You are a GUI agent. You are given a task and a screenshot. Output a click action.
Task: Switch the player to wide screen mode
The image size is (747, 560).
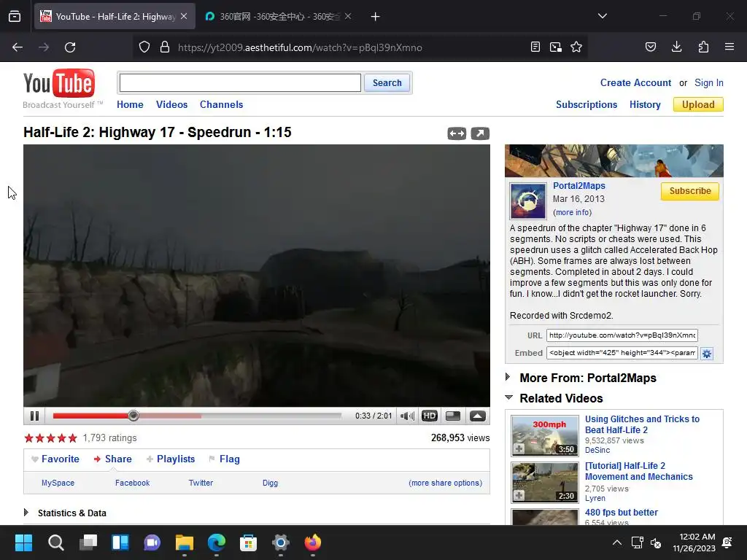(x=453, y=416)
